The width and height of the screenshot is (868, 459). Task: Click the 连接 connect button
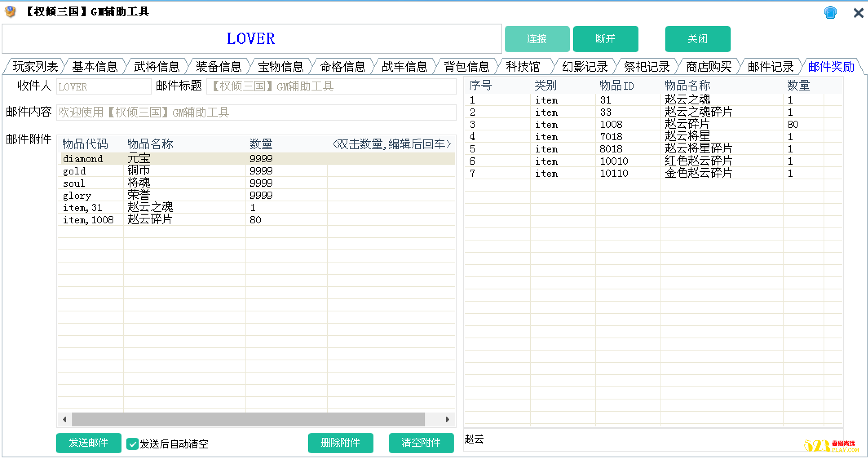click(537, 39)
